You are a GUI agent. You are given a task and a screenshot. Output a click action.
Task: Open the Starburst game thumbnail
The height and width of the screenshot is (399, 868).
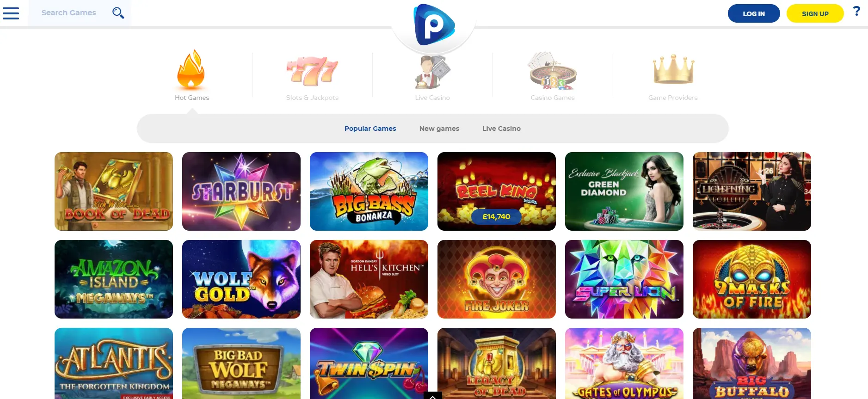[241, 191]
